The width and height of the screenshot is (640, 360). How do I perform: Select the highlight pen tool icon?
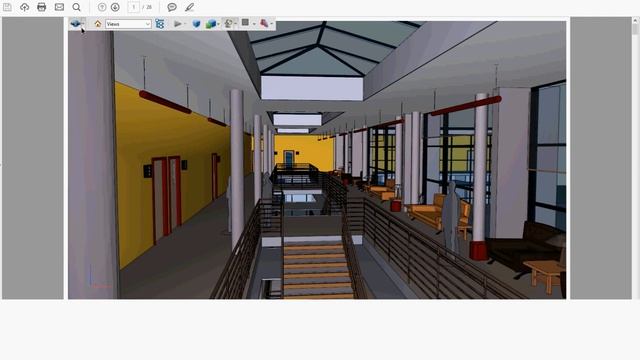click(x=189, y=7)
